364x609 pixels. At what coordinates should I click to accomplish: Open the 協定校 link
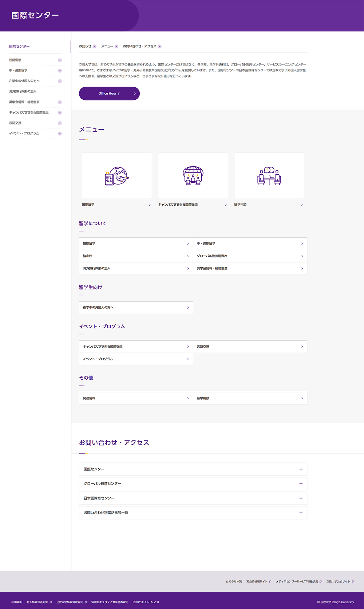(x=135, y=256)
